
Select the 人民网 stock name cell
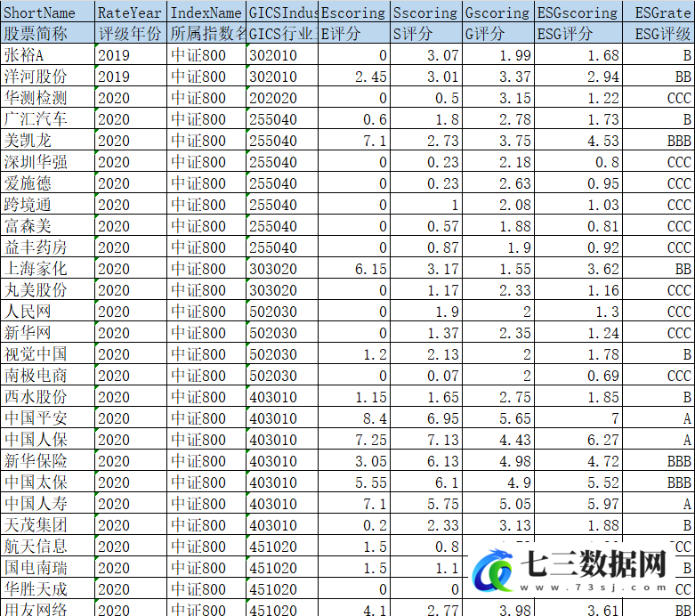tap(47, 311)
